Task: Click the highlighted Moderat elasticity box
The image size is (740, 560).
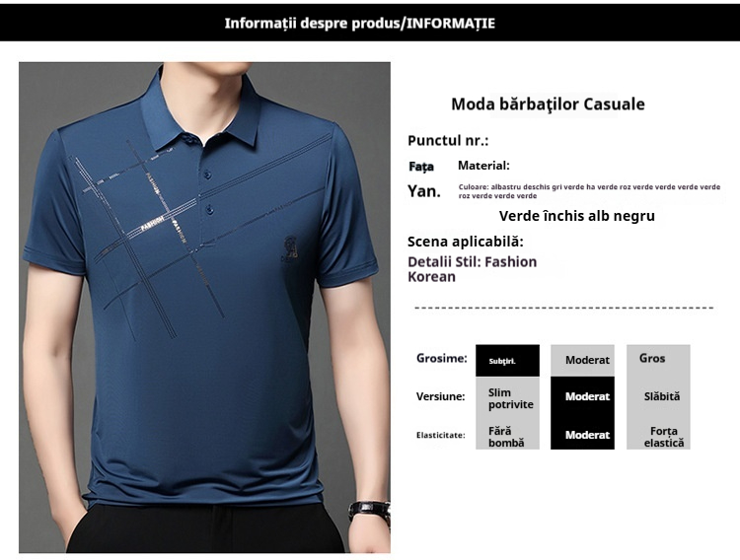Action: 582,435
